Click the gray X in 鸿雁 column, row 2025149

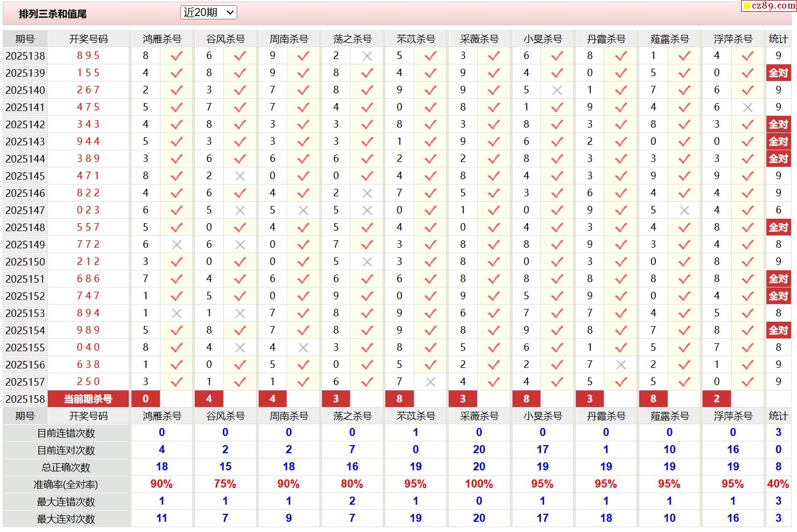[177, 245]
